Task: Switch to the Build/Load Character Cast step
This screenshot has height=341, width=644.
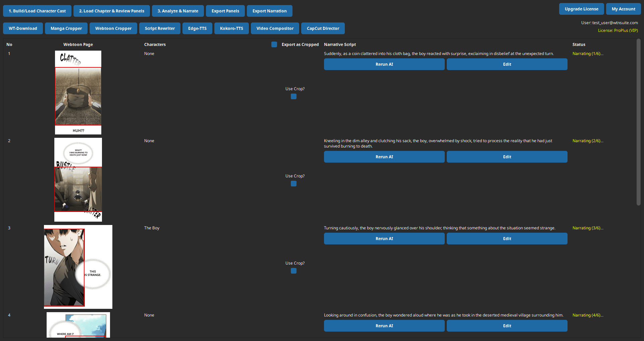Action: pyautogui.click(x=37, y=11)
